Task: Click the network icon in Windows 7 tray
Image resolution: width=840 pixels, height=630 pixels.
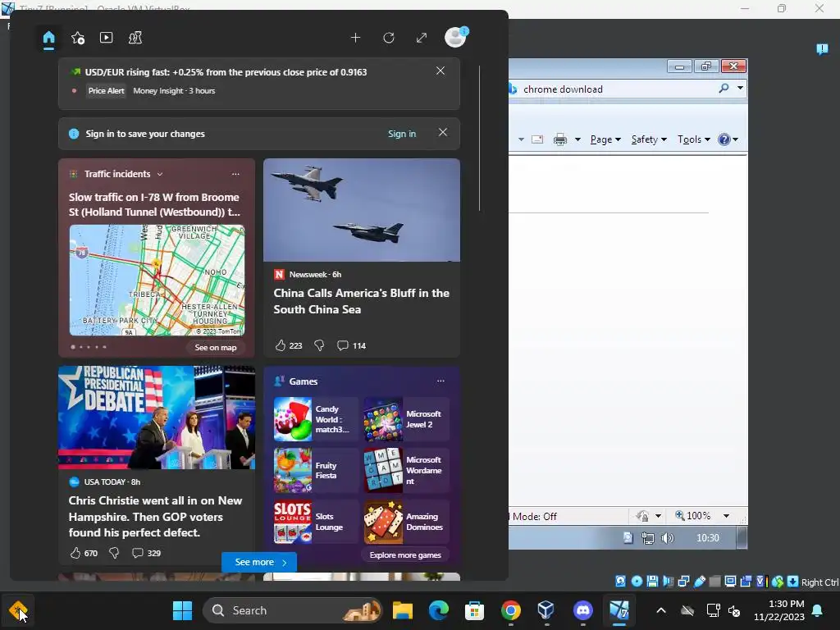Action: pyautogui.click(x=648, y=538)
